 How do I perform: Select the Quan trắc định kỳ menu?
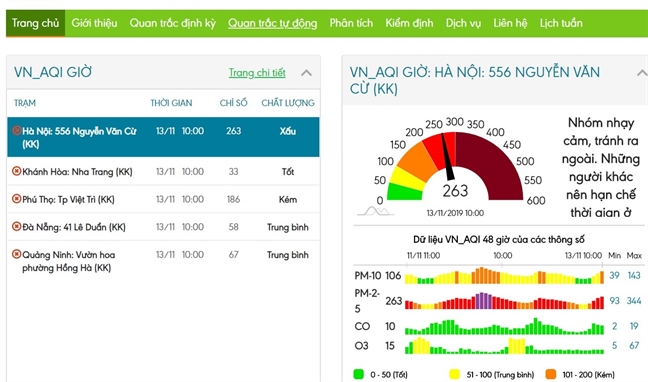[x=173, y=23]
